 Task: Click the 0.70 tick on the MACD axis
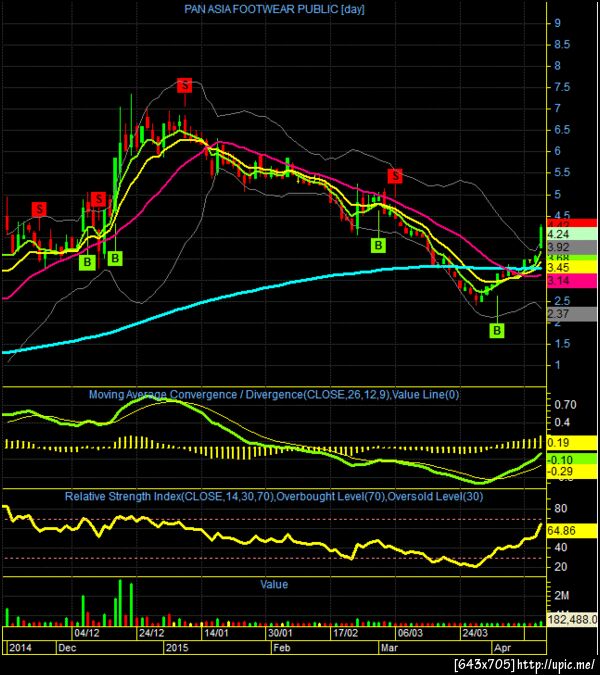(x=565, y=405)
